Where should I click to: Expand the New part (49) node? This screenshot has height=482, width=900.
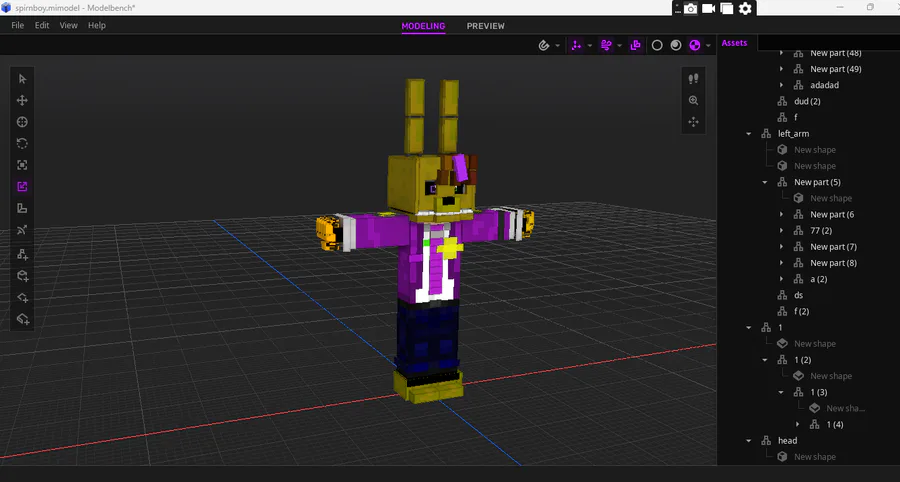coord(781,69)
